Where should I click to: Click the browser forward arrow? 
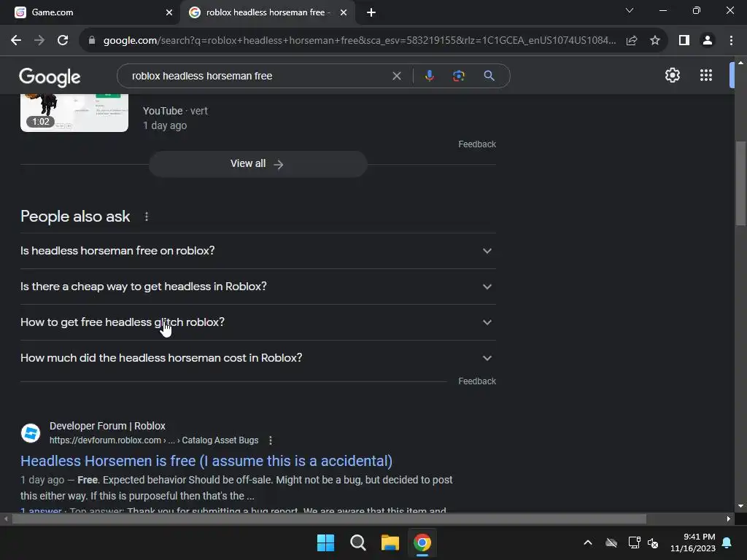click(39, 41)
